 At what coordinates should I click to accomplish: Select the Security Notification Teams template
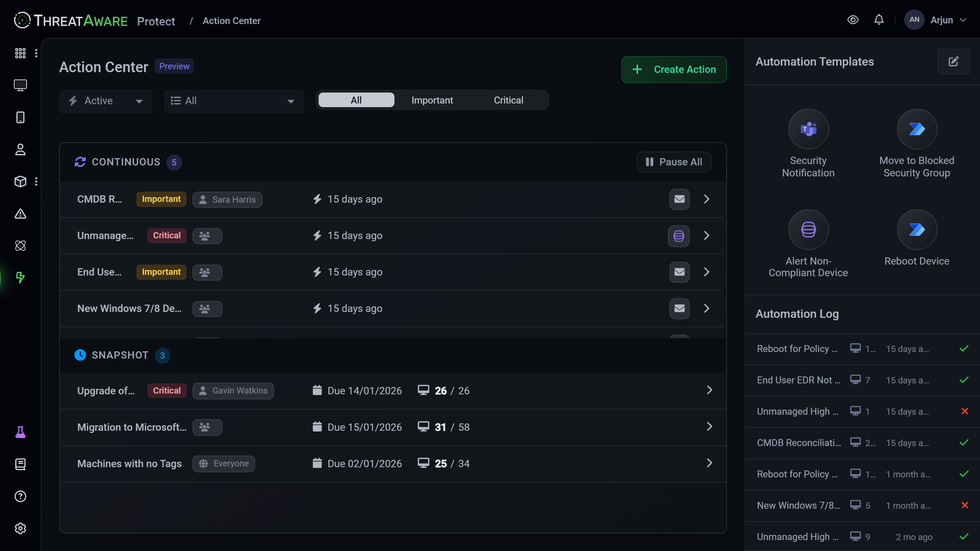pos(808,129)
